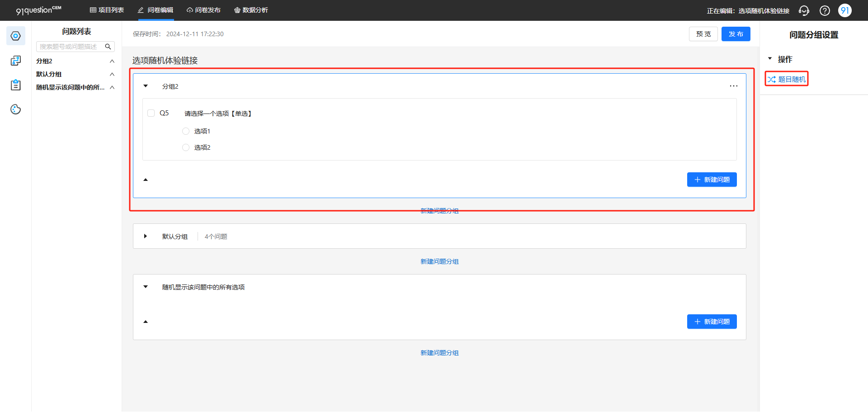
Task: Select the 选项1 radio button
Action: 186,131
